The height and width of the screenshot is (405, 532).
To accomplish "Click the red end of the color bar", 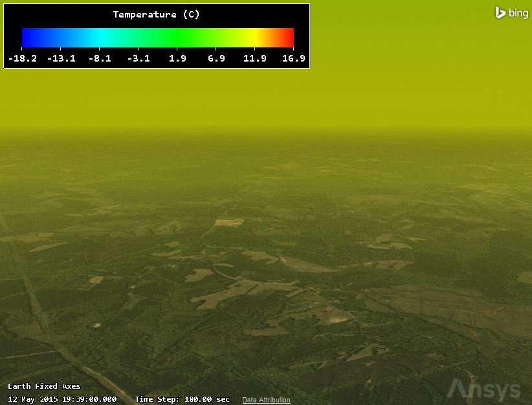I will (x=289, y=38).
